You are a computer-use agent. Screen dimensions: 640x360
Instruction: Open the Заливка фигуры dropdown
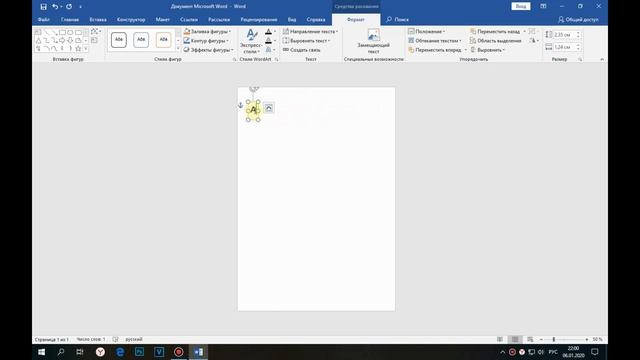(207, 31)
